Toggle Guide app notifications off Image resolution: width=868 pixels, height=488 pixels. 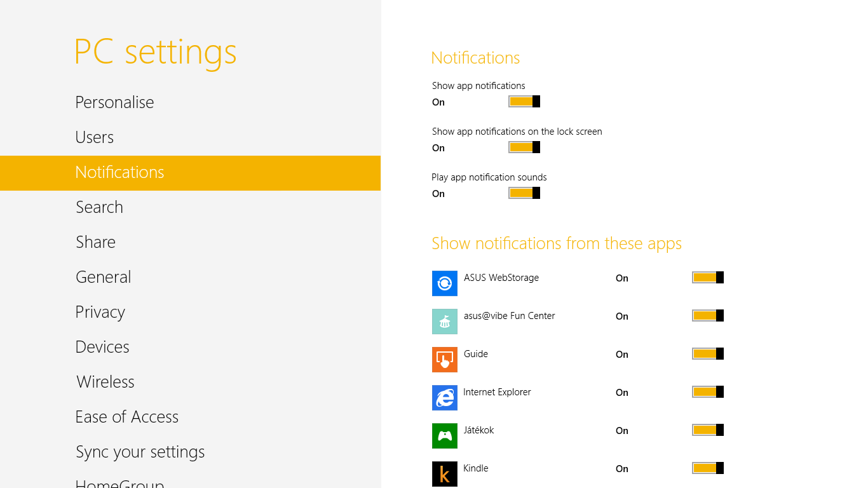(x=707, y=354)
